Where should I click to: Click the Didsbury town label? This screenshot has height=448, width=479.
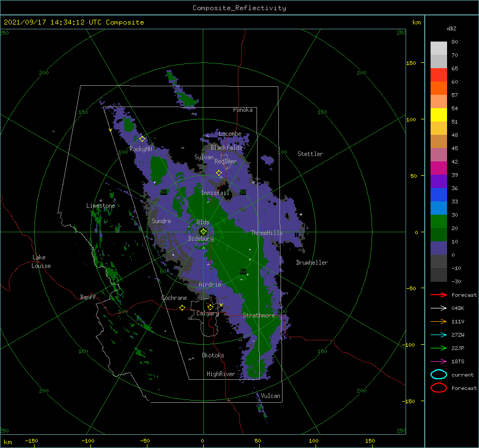pos(201,239)
